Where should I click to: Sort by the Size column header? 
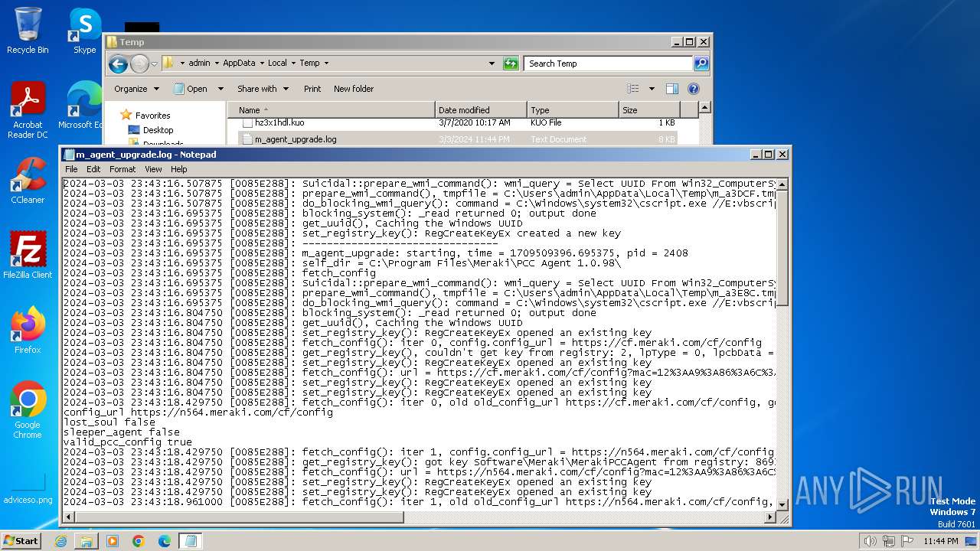[649, 110]
